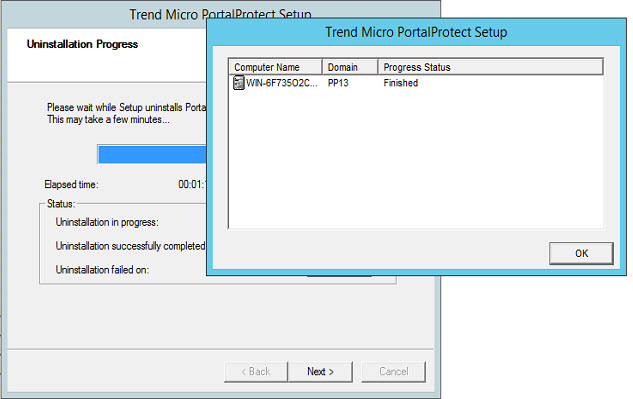Sort by the Computer Name column header
Viewport: 633px width, 399px height.
[275, 67]
